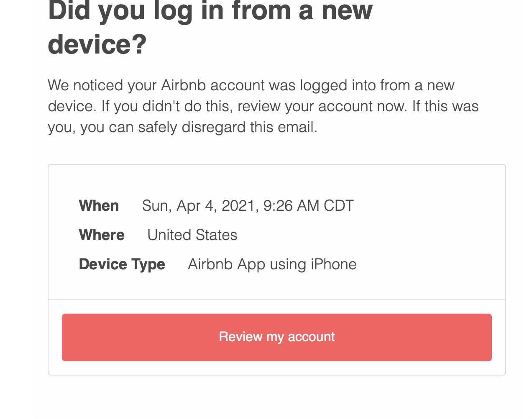Click the "CDT" timezone text

[338, 206]
